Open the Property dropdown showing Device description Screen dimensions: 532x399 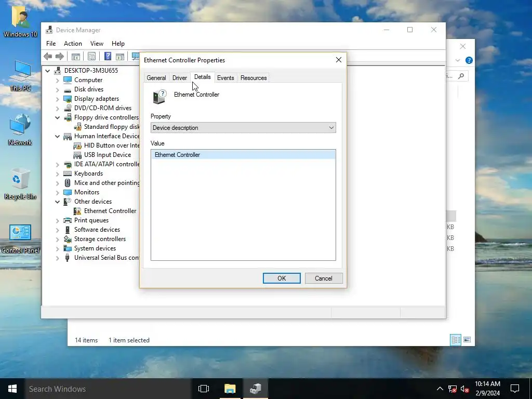point(243,128)
